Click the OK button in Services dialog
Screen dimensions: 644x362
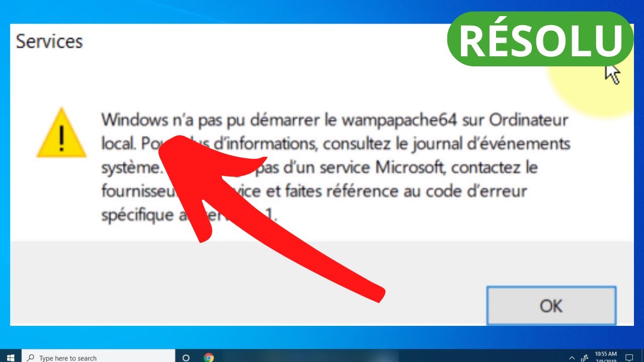coord(551,305)
